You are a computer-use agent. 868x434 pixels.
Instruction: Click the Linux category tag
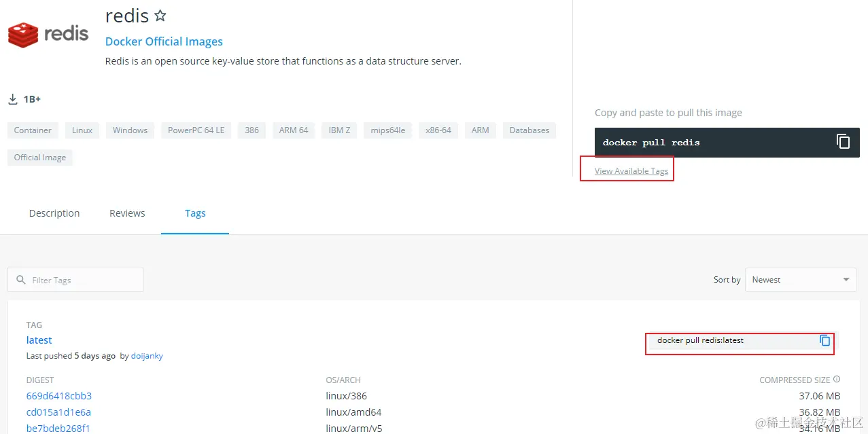pyautogui.click(x=82, y=130)
